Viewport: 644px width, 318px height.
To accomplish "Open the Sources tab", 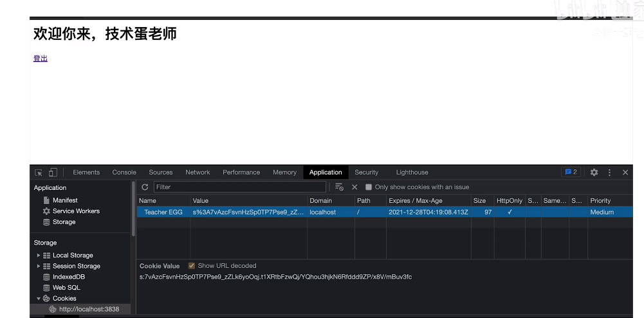I will 161,173.
